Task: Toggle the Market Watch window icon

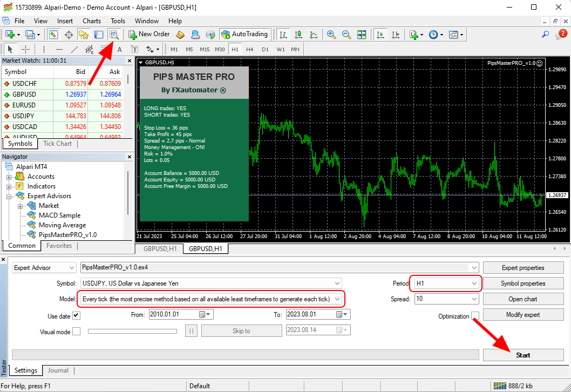Action: pyautogui.click(x=53, y=35)
